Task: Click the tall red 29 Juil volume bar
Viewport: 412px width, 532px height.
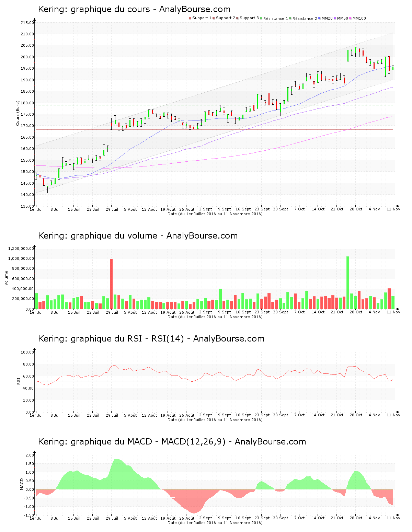Action: 111,284
